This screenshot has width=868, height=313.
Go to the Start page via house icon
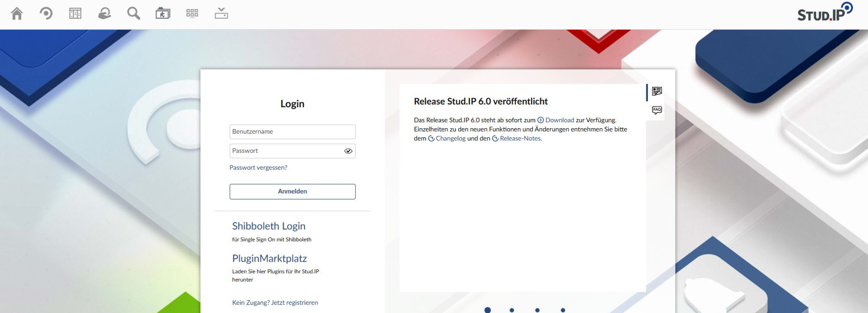tap(17, 14)
